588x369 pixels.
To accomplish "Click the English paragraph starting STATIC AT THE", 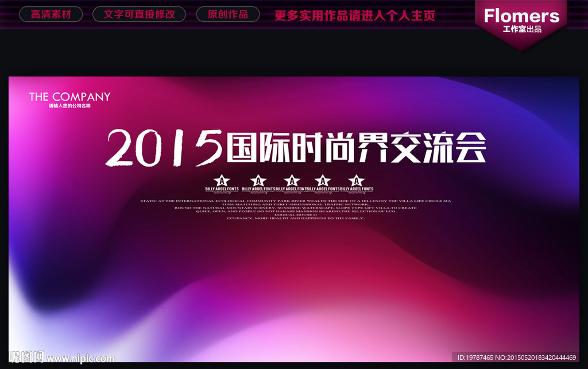I will tap(296, 209).
